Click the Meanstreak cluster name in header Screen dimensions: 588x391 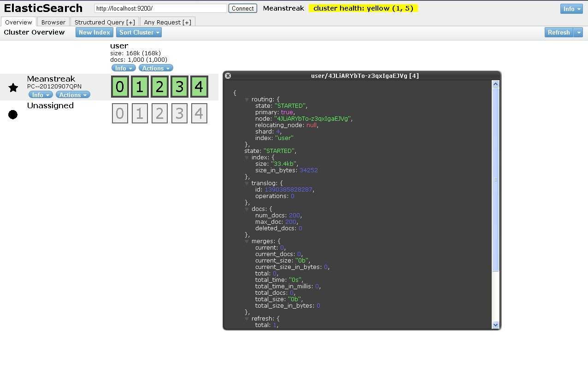[x=283, y=8]
